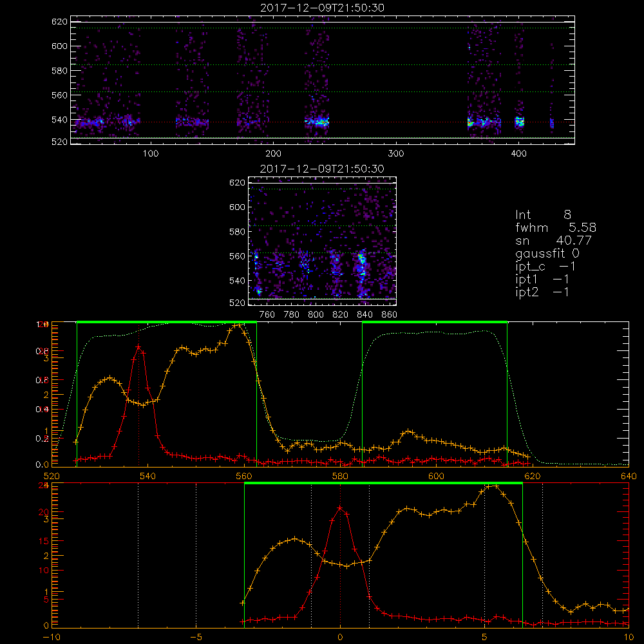Click the orange curve peak near 558 in profile plot
Viewport: 644px width, 644px height.
point(238,326)
